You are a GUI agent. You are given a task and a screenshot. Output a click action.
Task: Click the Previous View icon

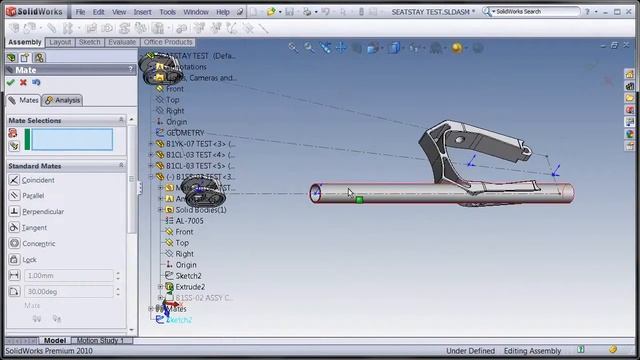[x=325, y=48]
